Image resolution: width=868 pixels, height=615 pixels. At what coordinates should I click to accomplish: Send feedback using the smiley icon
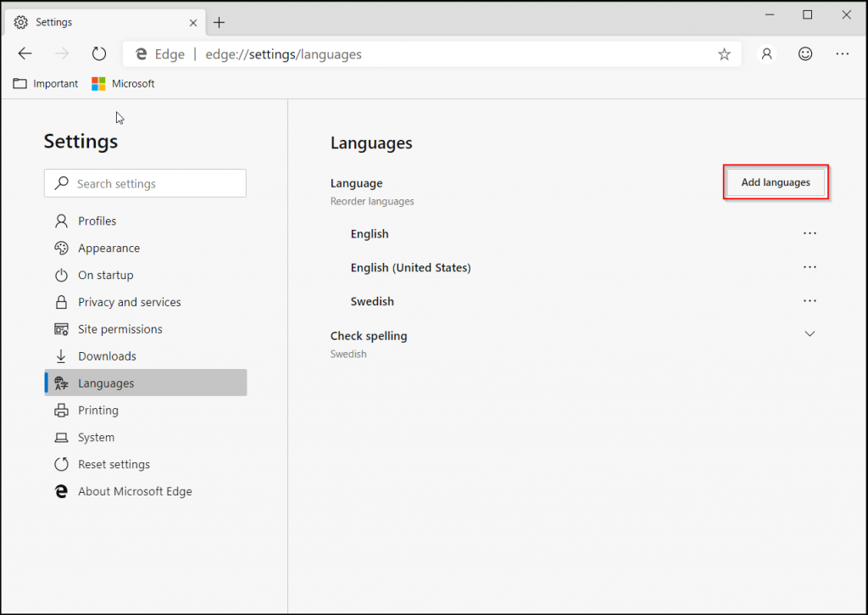[804, 53]
